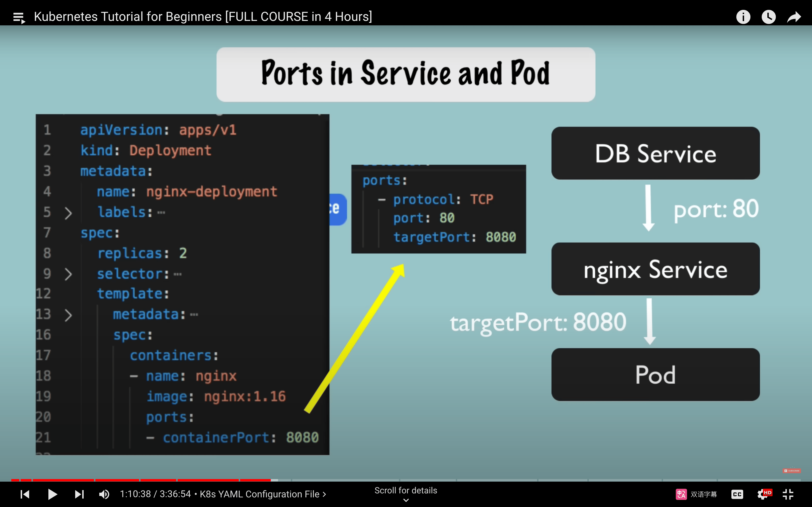This screenshot has width=812, height=507.
Task: Click the video title text
Action: [x=203, y=17]
